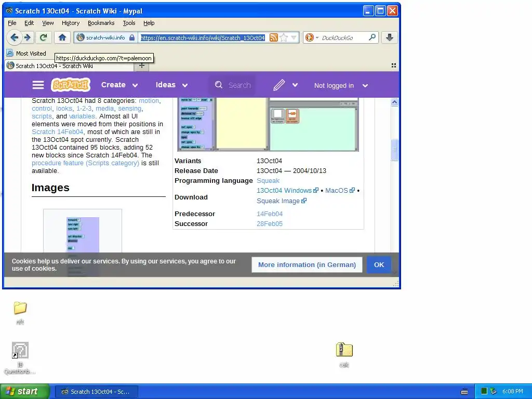Image resolution: width=532 pixels, height=399 pixels.
Task: Click the Scratch logo
Action: (x=71, y=85)
